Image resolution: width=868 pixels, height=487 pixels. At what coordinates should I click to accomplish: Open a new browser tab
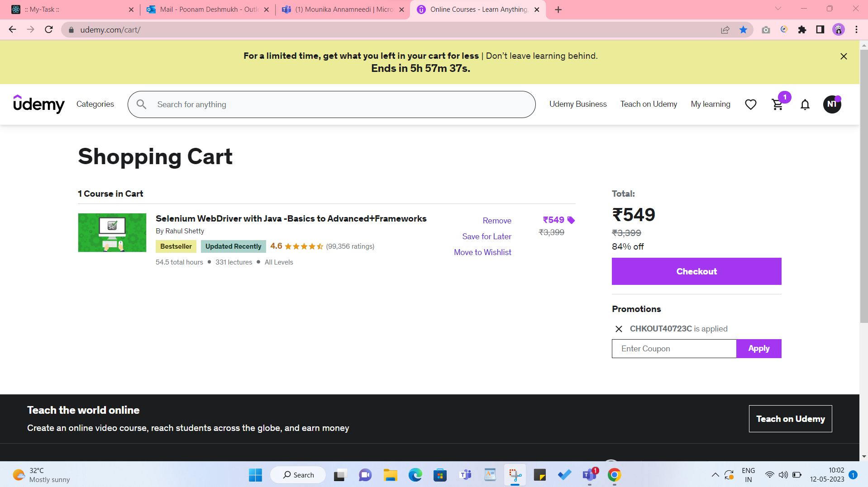coord(558,9)
